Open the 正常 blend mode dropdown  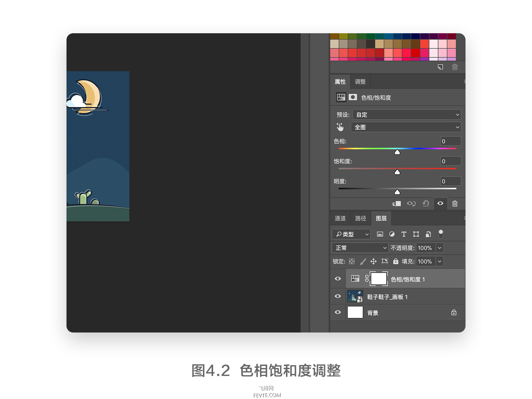coord(360,248)
